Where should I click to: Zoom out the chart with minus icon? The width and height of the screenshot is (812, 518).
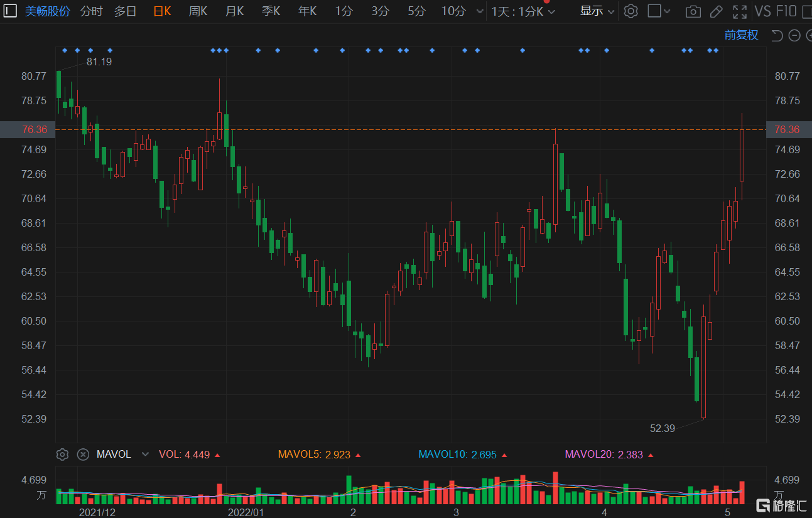794,35
